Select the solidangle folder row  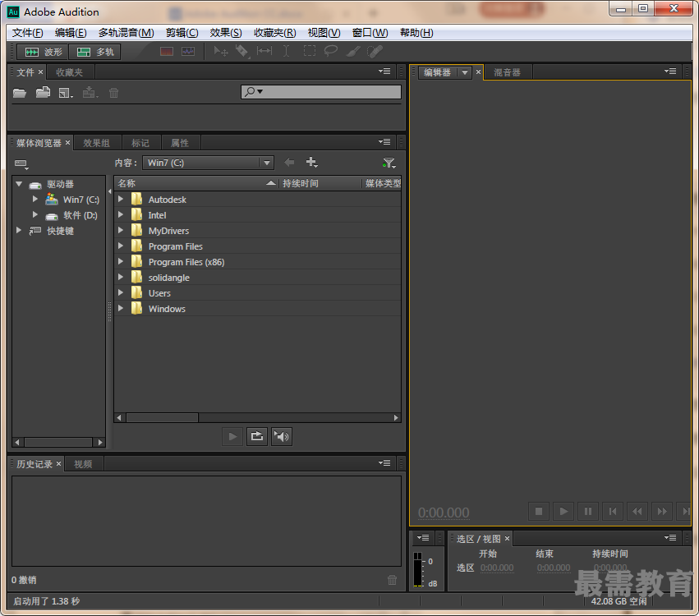pos(258,278)
